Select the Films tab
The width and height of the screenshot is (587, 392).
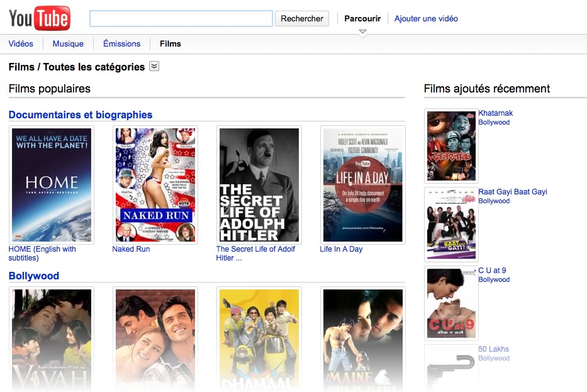[x=171, y=44]
